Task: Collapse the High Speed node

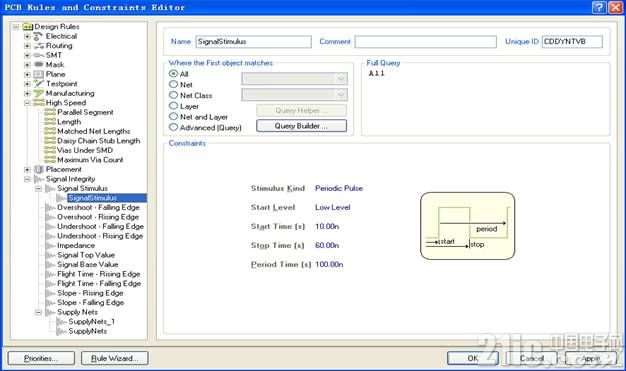Action: (x=27, y=103)
